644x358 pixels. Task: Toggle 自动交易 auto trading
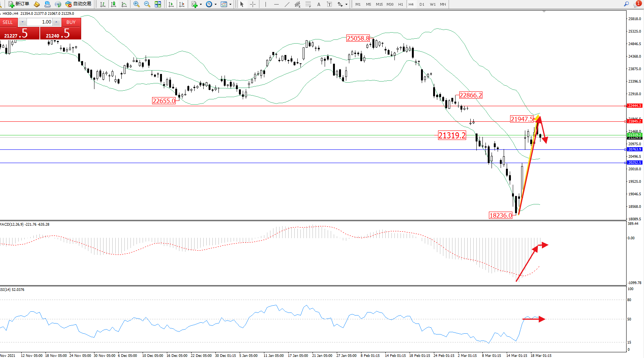pyautogui.click(x=79, y=4)
